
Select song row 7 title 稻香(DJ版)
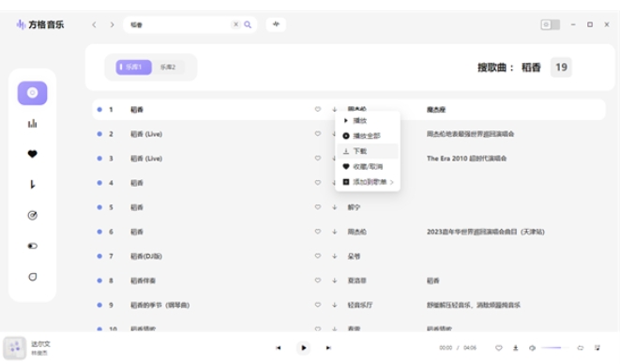pos(146,256)
